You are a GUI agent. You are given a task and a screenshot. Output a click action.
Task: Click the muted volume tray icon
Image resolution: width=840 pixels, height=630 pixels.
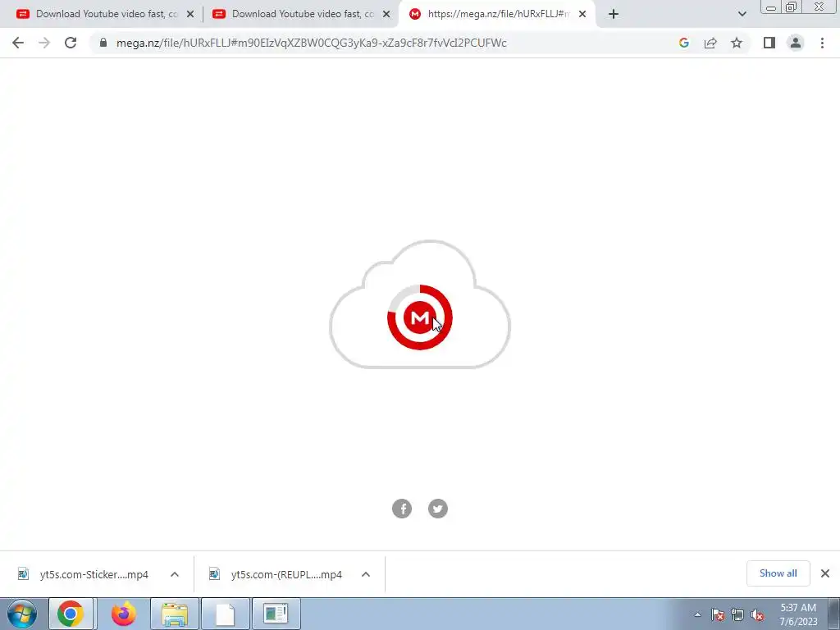click(x=757, y=614)
